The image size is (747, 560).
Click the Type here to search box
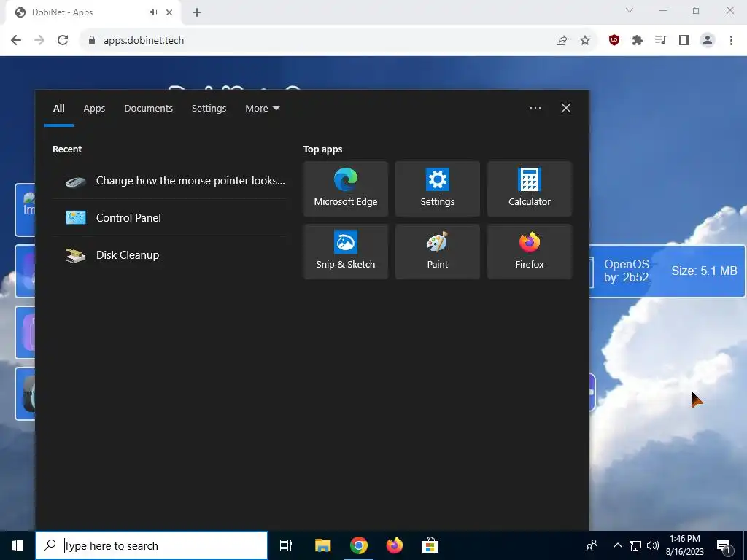(152, 545)
